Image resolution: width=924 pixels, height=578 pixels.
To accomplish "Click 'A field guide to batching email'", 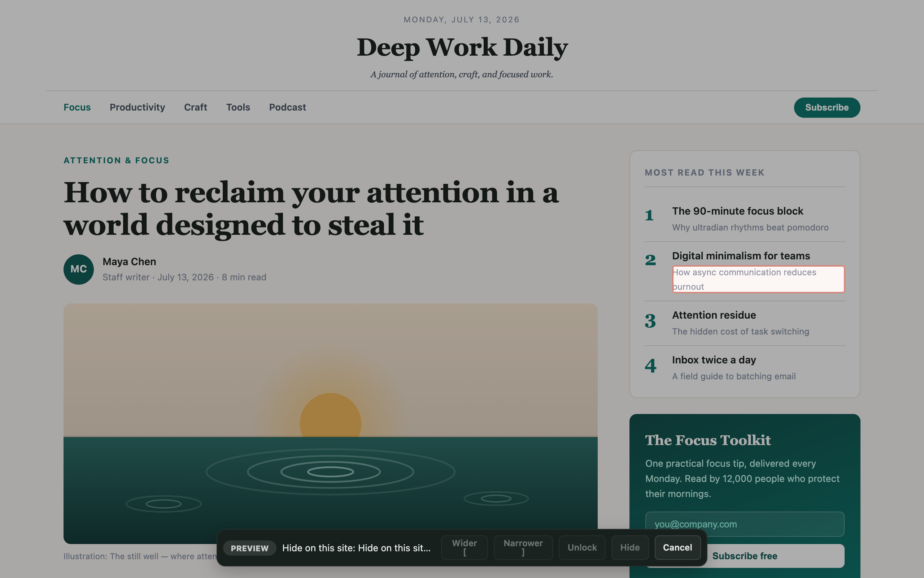I will pyautogui.click(x=733, y=376).
